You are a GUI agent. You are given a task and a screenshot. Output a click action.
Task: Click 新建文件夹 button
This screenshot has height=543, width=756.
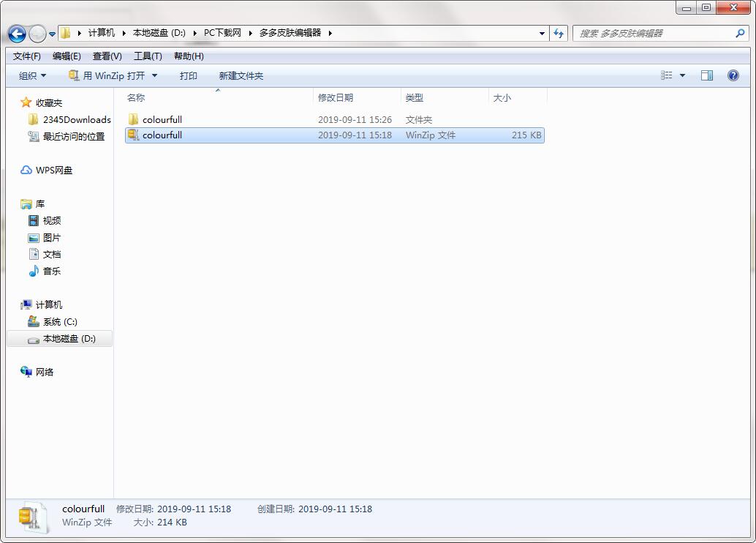[x=241, y=76]
